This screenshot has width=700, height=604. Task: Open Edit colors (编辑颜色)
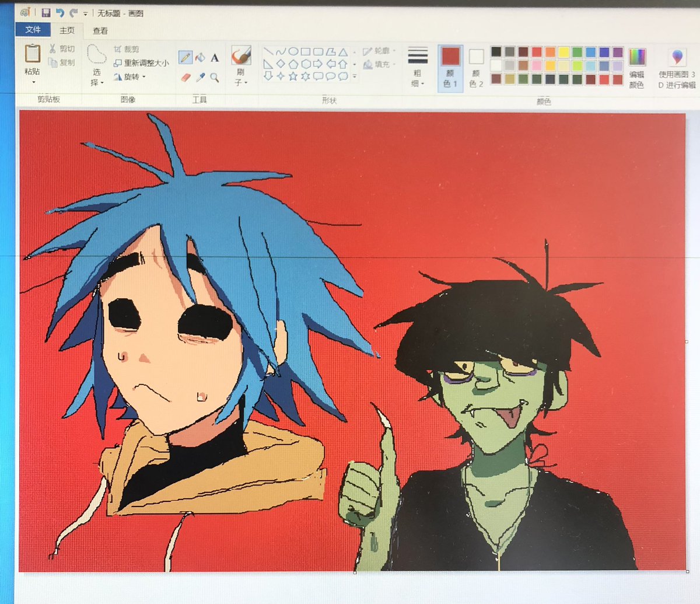coord(637,68)
